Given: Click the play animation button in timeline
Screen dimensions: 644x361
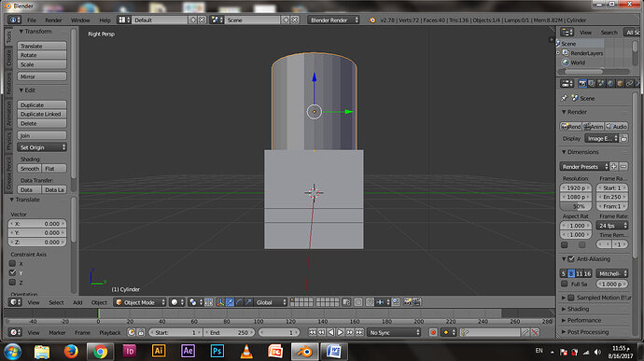Looking at the screenshot, I should [x=341, y=332].
